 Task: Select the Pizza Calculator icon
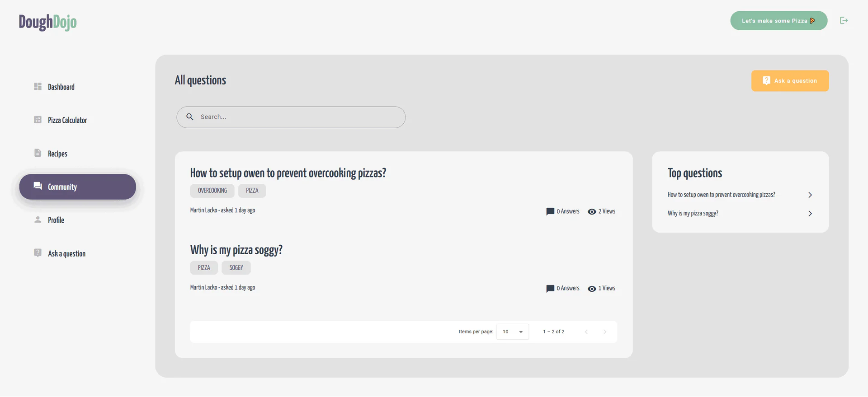(x=38, y=120)
